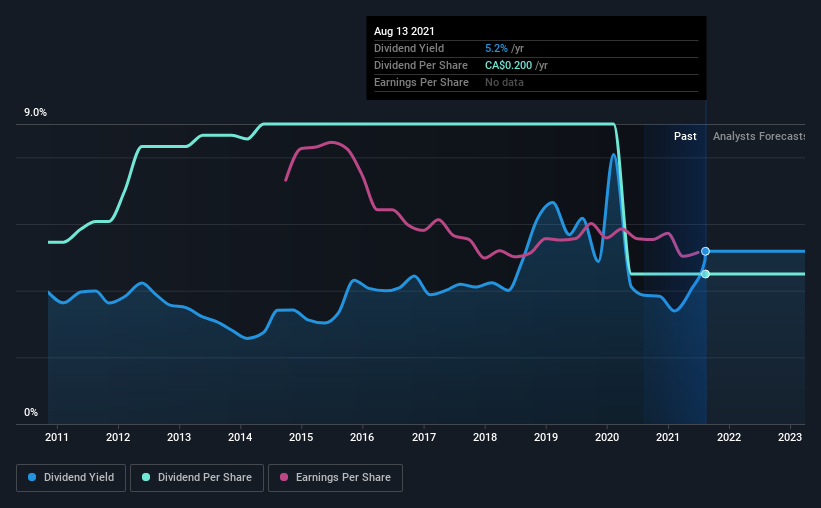
Task: Click the Past region label
Action: (685, 136)
